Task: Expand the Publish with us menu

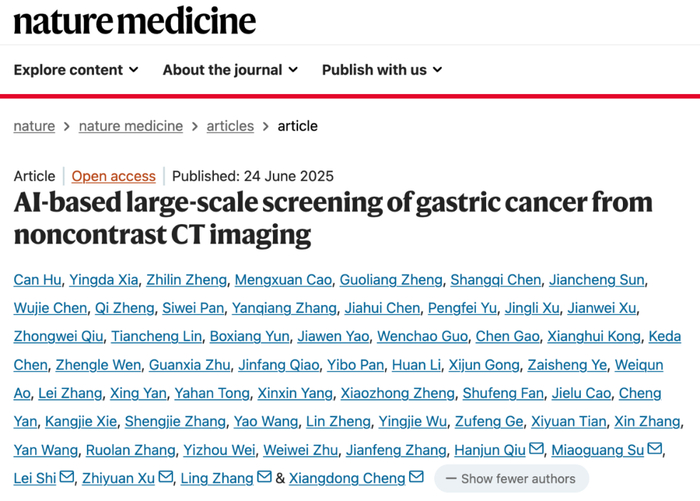Action: tap(382, 70)
